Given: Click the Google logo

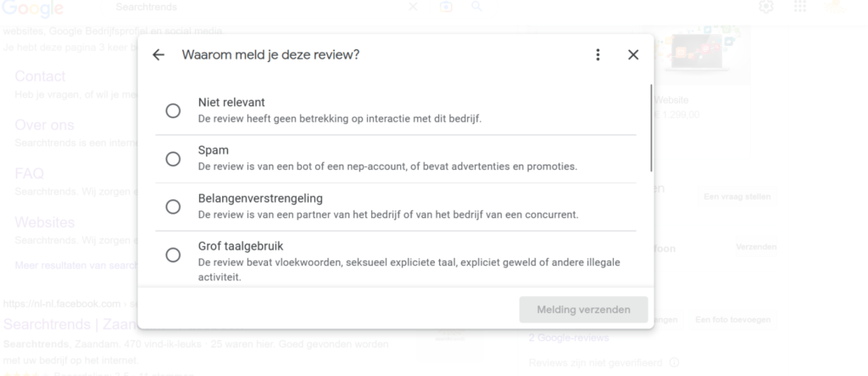Looking at the screenshot, I should click(x=32, y=8).
